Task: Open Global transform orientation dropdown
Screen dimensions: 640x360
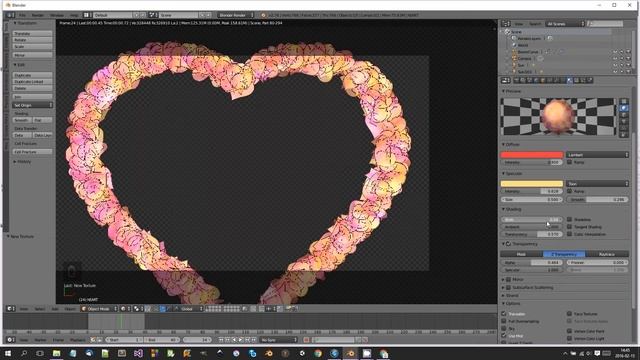Action: (x=189, y=309)
